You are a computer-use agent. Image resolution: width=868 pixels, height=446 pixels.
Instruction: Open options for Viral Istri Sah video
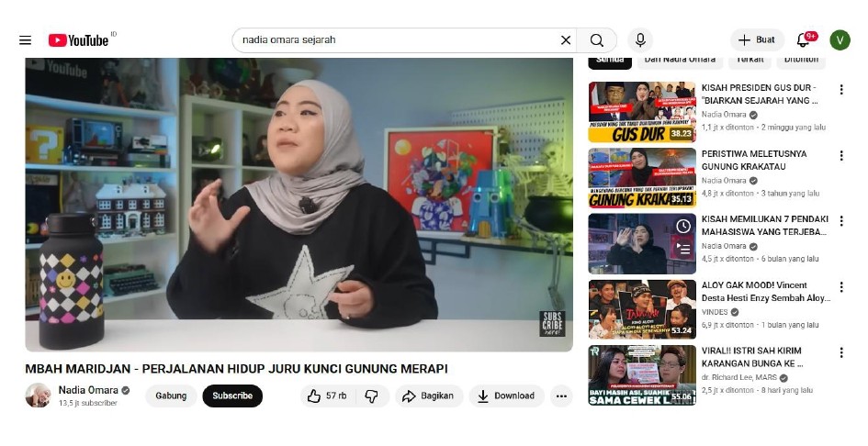(x=841, y=352)
